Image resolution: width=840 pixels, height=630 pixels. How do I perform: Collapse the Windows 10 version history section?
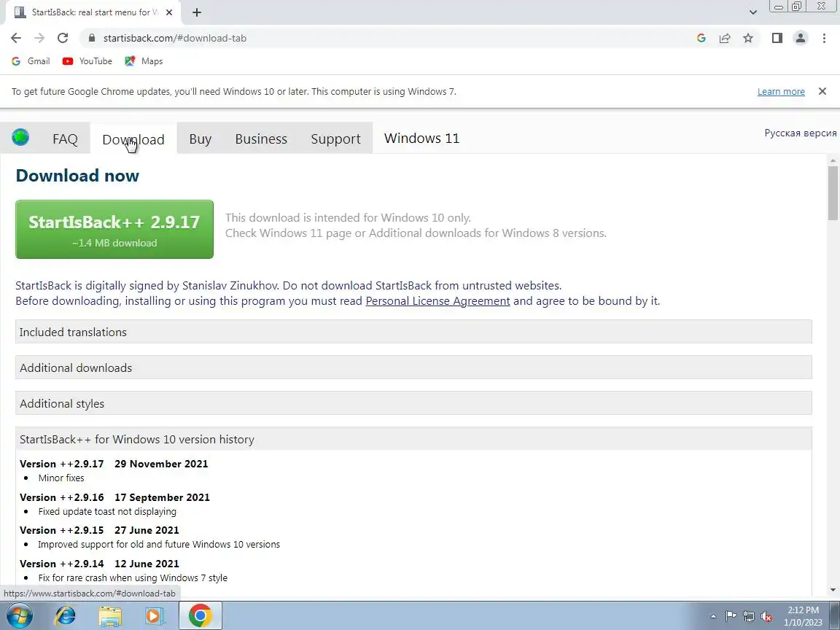coord(413,439)
